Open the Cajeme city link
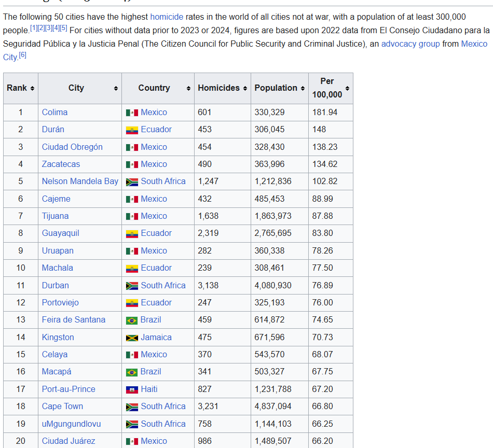 [56, 199]
